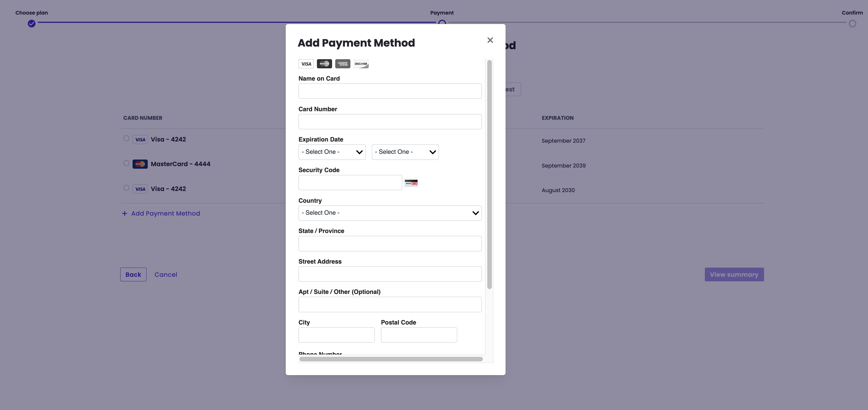Select the Visa 4242 September 2037 radio
Screen dimensions: 868x410
[126, 138]
